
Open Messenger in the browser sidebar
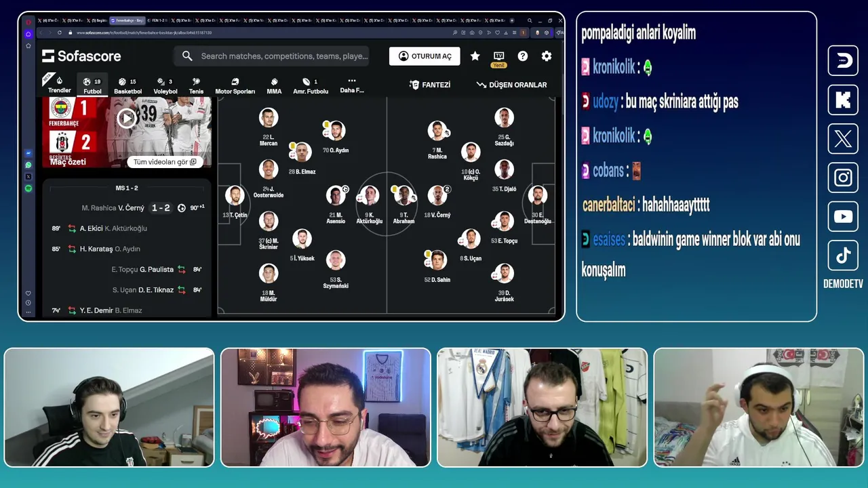point(28,153)
